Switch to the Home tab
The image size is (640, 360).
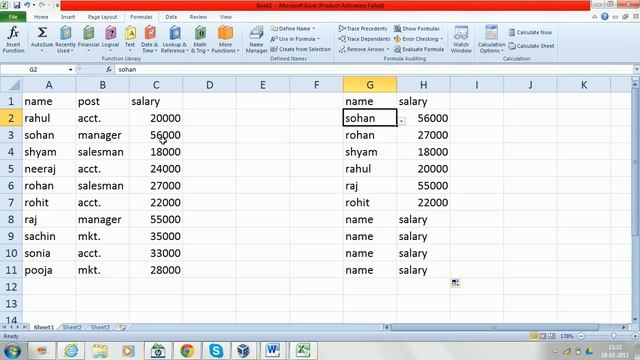coord(41,17)
